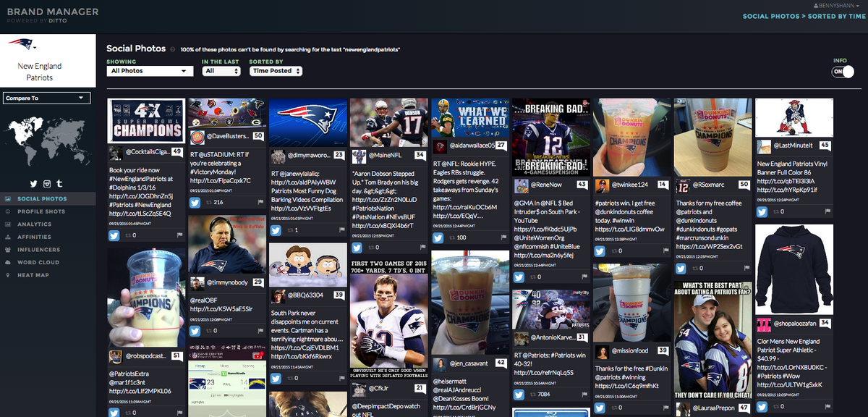Viewport: 868px width, 417px height.
Task: Click Twitter icon on @DaveBusters post
Action: (x=195, y=203)
